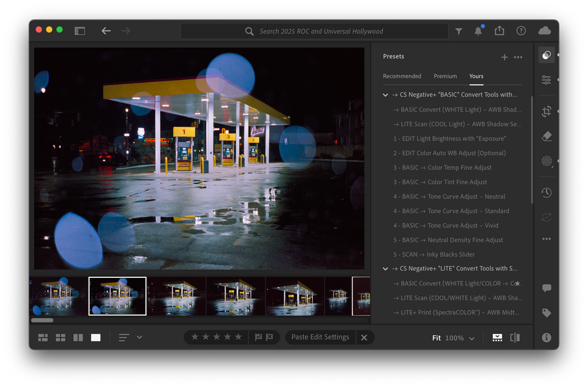Click the Paste Edit Settings button
Screen dimensions: 588x388
320,337
